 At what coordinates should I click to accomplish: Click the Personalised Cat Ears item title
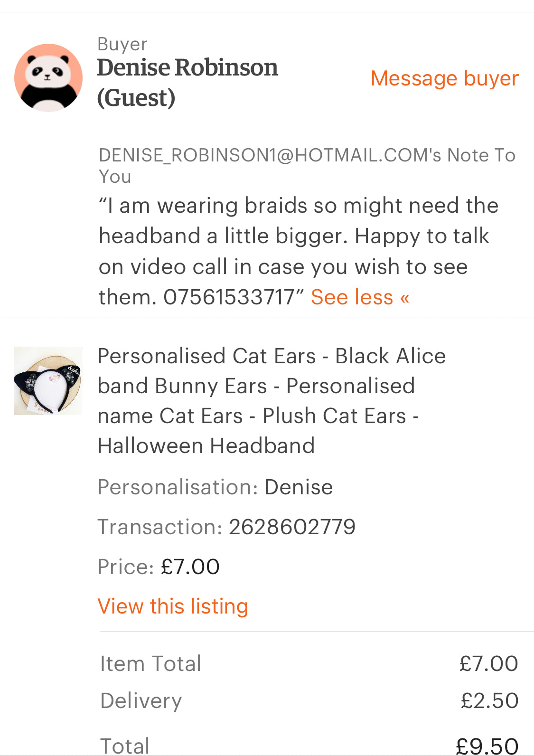pos(271,400)
